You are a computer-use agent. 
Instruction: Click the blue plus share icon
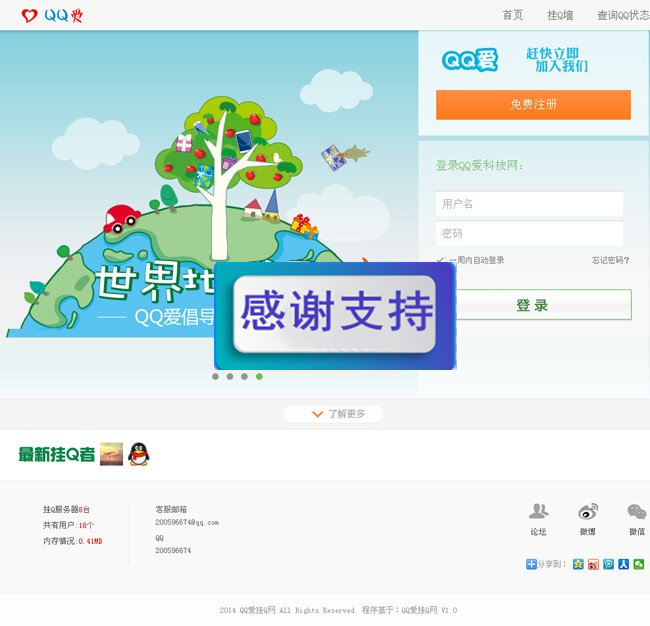(x=531, y=564)
